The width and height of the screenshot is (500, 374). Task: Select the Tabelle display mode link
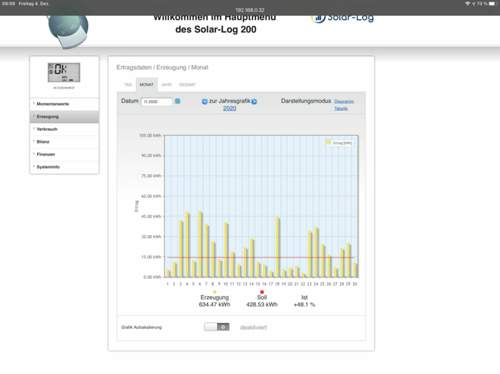pyautogui.click(x=341, y=109)
